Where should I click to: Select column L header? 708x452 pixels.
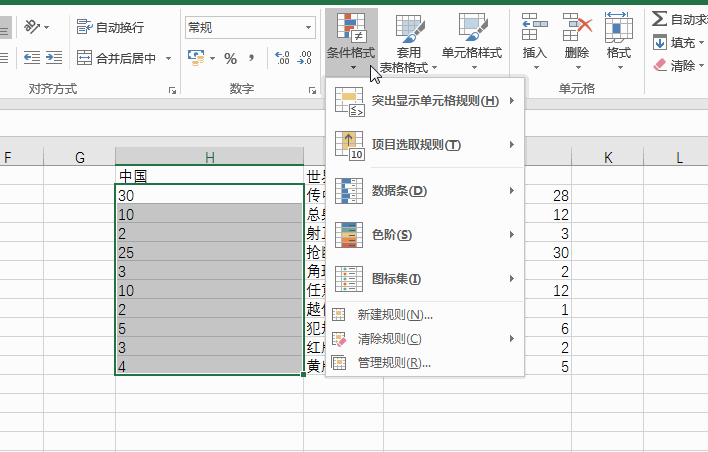coord(679,157)
